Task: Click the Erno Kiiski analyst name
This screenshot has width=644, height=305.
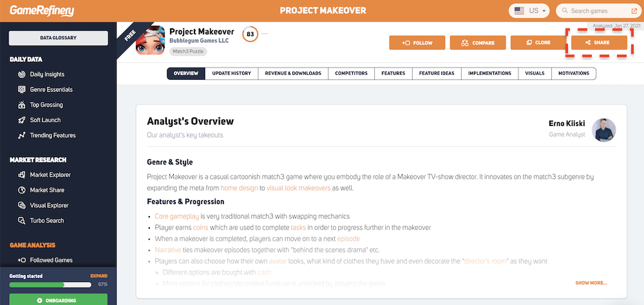Action: (x=567, y=124)
